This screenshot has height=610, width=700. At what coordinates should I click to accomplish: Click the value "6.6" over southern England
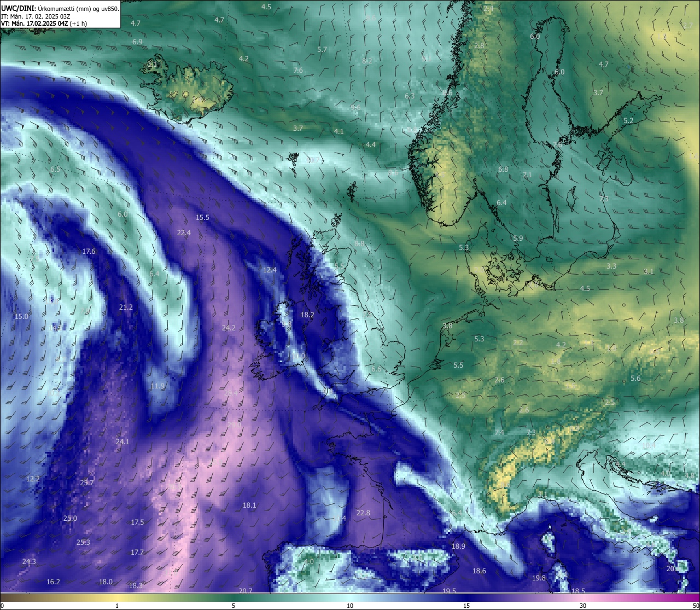point(376,369)
